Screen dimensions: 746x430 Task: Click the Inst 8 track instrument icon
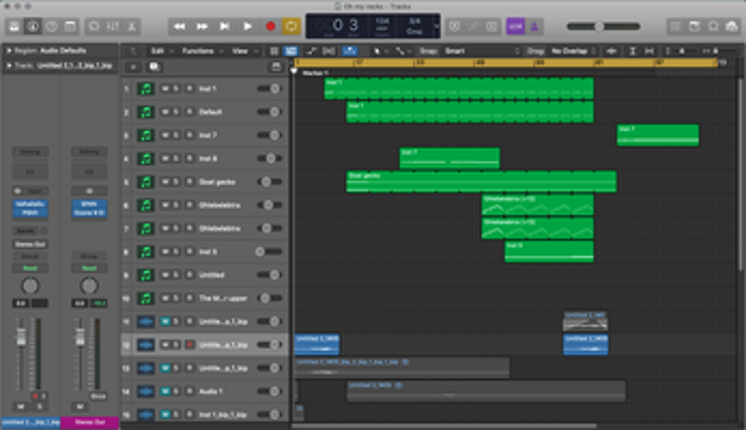coord(146,158)
